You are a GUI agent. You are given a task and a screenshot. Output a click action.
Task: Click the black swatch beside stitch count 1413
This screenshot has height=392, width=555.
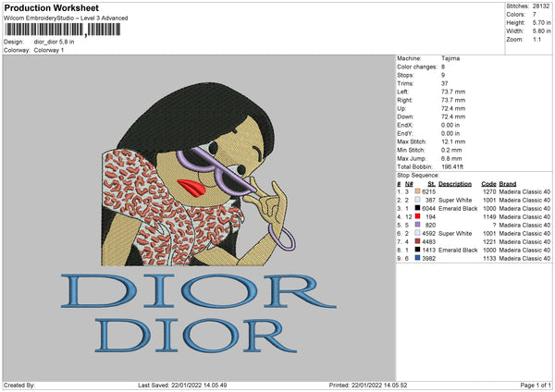[x=418, y=250]
